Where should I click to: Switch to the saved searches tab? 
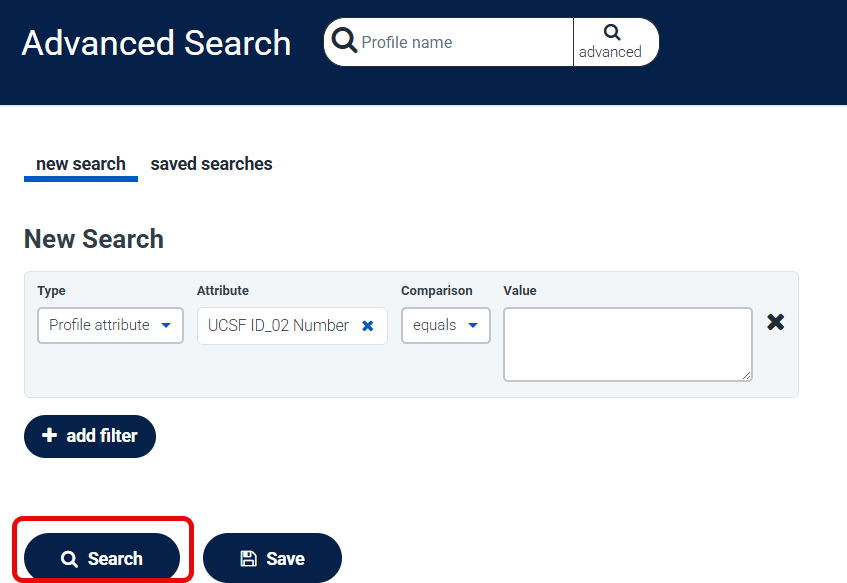211,163
